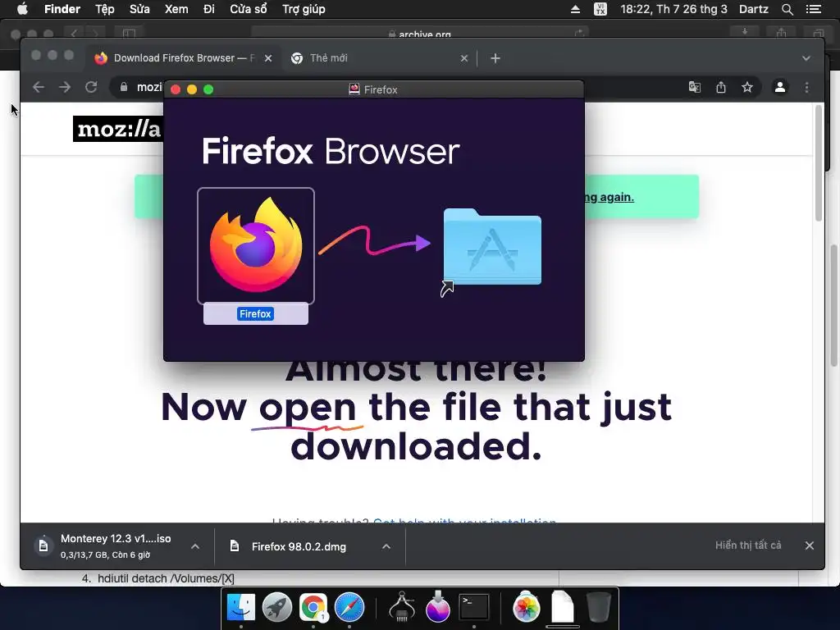This screenshot has width=840, height=630.
Task: Open a new Chrome tab with plus
Action: tap(495, 58)
